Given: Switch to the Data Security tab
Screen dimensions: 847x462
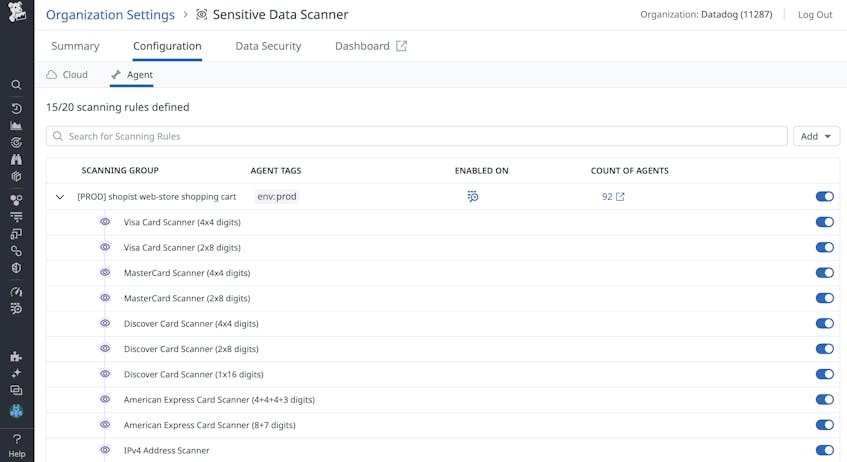Looking at the screenshot, I should coord(268,46).
